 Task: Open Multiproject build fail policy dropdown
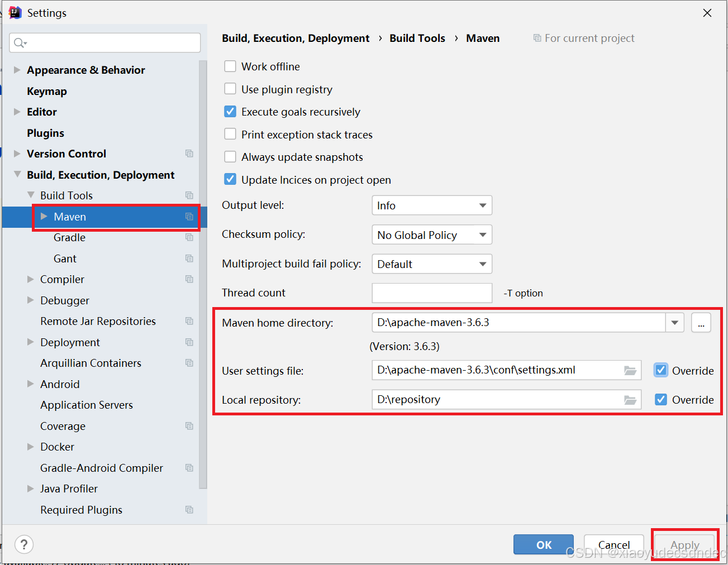coord(432,264)
